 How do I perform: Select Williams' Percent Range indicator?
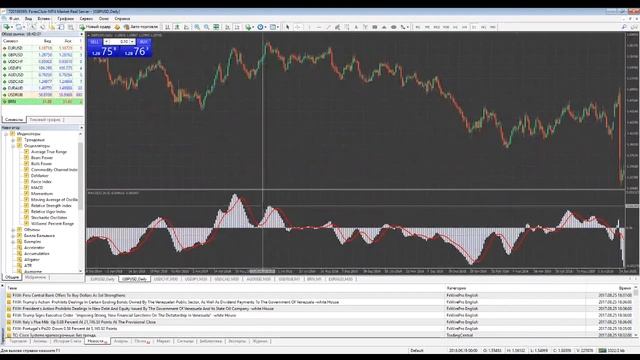pos(52,224)
